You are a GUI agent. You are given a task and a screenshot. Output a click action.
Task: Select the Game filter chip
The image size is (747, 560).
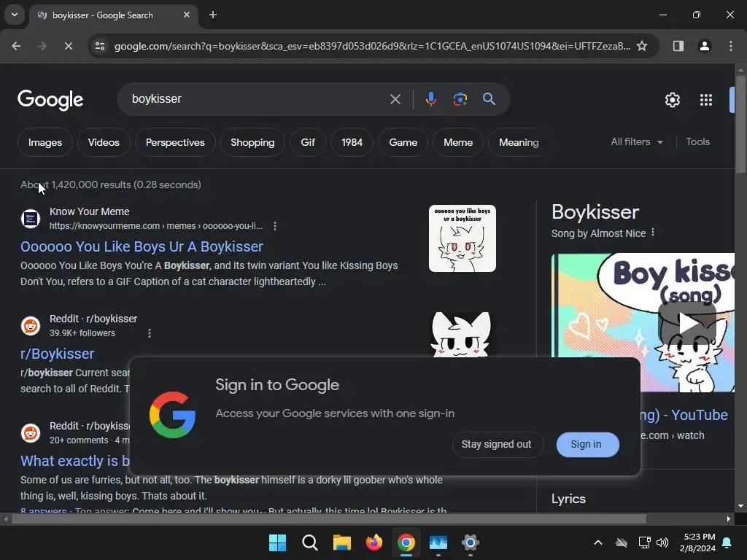pyautogui.click(x=403, y=142)
